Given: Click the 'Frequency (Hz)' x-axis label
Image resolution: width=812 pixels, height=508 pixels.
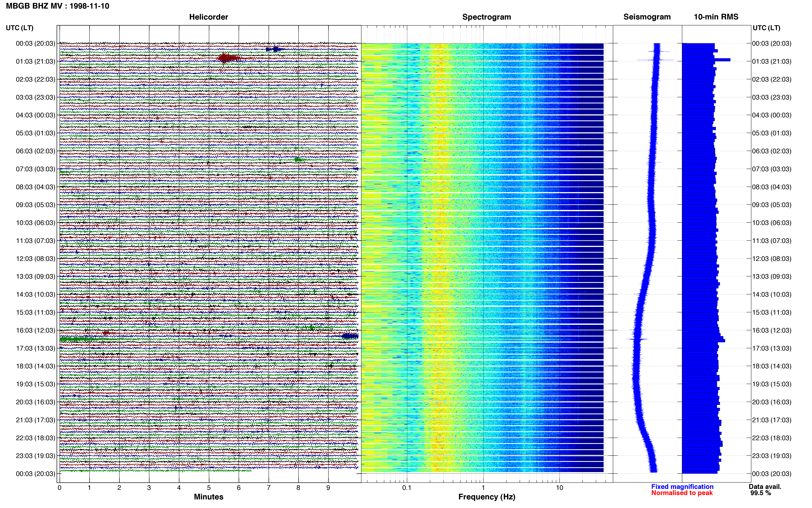Looking at the screenshot, I should [487, 497].
